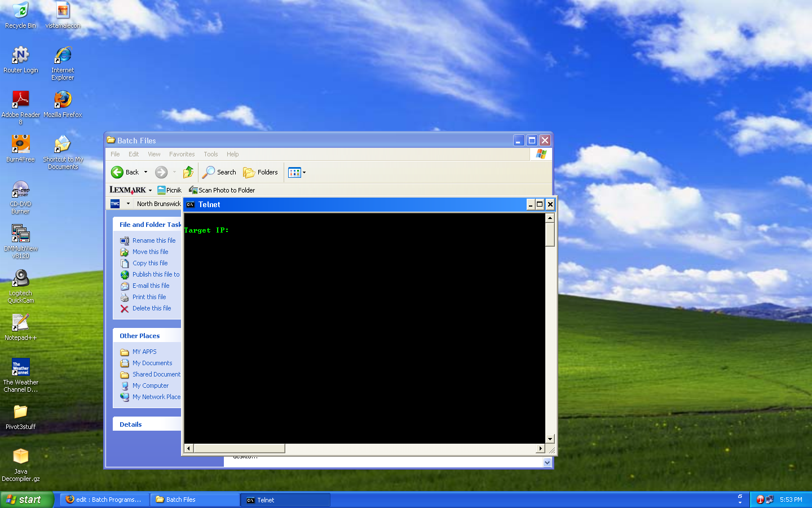Launch Internet Explorer desktop shortcut
812x508 pixels.
(63, 63)
